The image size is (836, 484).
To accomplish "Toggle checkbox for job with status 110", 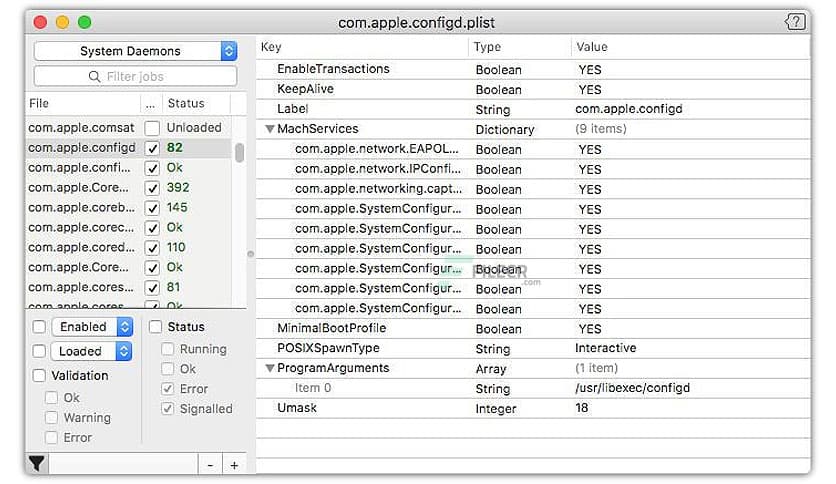I will [x=152, y=248].
